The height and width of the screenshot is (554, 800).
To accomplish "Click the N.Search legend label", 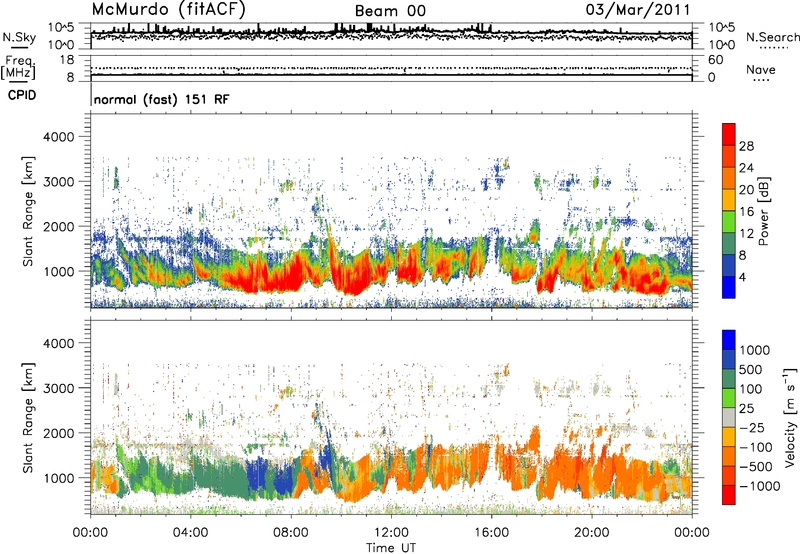I will 772,37.
